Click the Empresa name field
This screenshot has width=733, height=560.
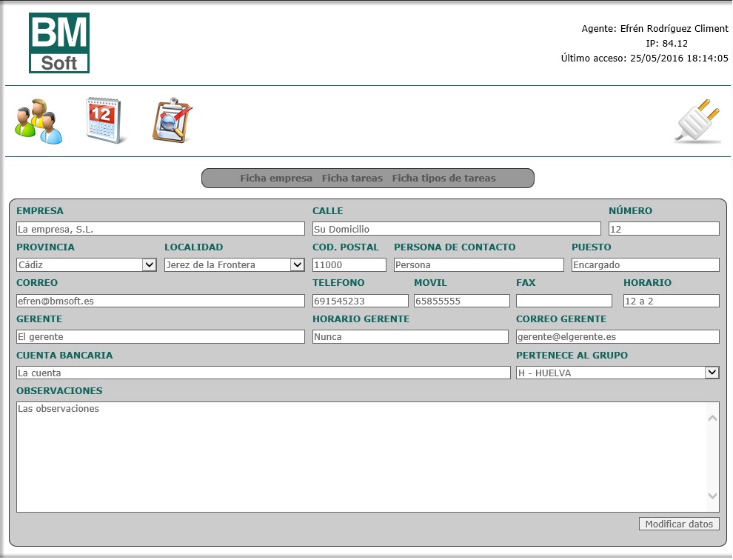[x=161, y=229]
